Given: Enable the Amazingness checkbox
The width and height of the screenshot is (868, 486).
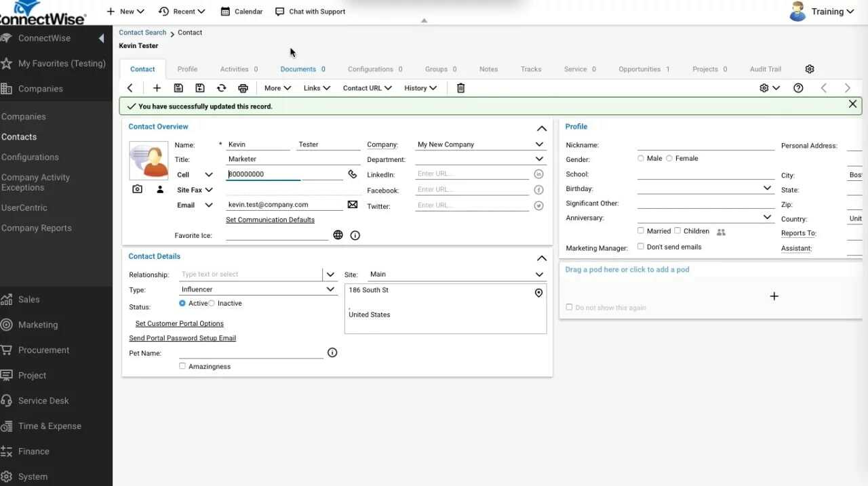Looking at the screenshot, I should coord(182,366).
